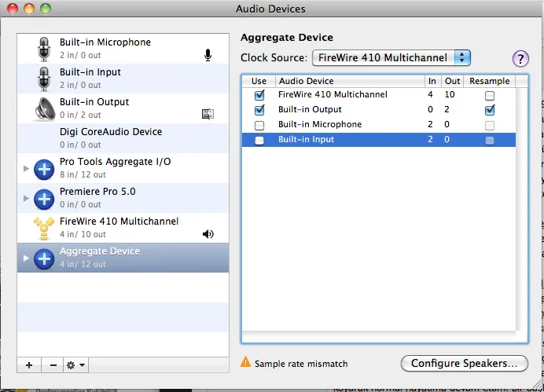Click the Audio Device column header
Image resolution: width=544 pixels, height=392 pixels.
click(x=350, y=81)
